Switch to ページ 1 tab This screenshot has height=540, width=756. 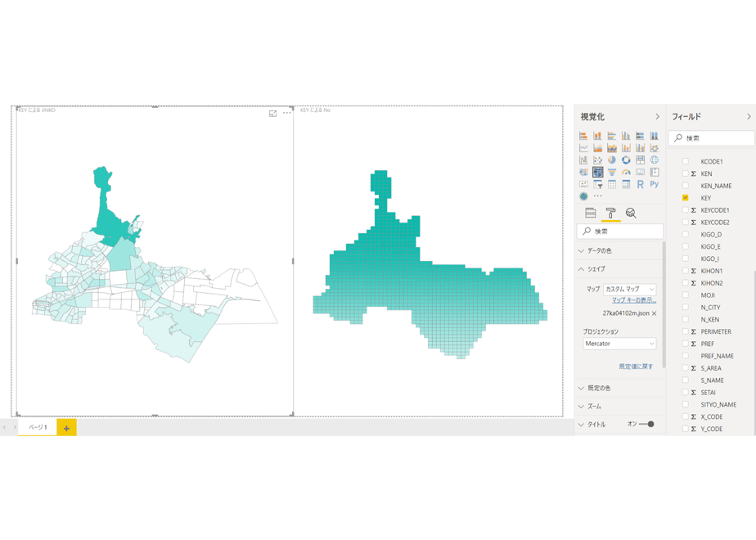pos(38,427)
